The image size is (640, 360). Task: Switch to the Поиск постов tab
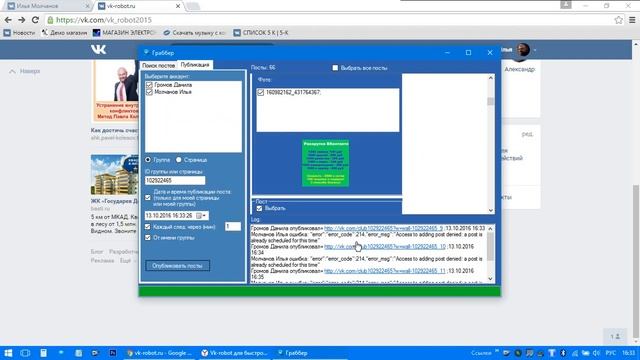[x=158, y=65]
